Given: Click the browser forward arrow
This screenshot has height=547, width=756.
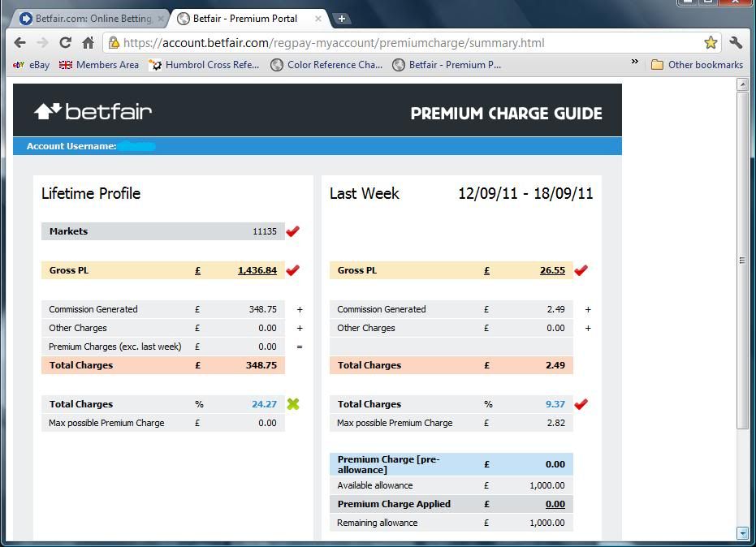Looking at the screenshot, I should (42, 43).
